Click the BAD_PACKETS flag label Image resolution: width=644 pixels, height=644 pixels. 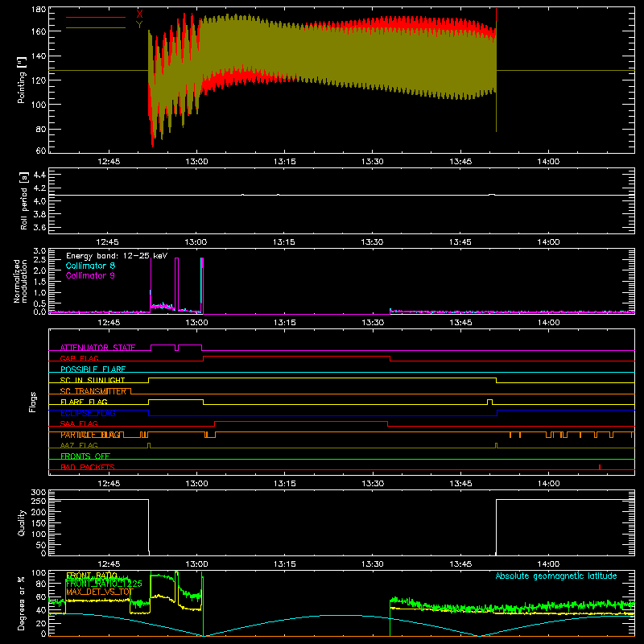(88, 467)
